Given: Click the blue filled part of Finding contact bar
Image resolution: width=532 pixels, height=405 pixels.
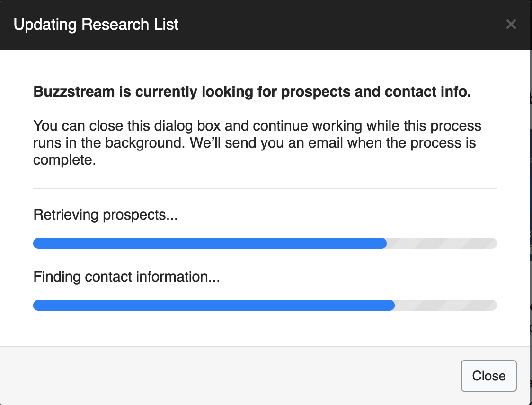Looking at the screenshot, I should [213, 306].
